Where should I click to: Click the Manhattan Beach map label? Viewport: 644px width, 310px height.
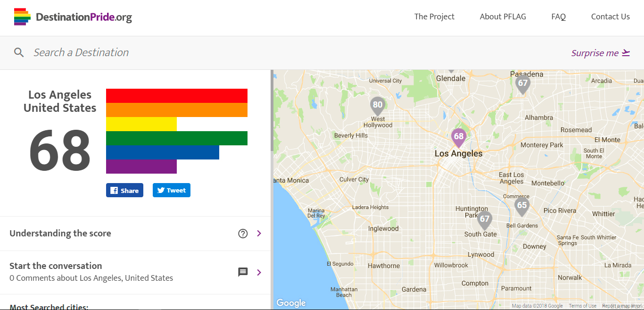[x=344, y=292]
